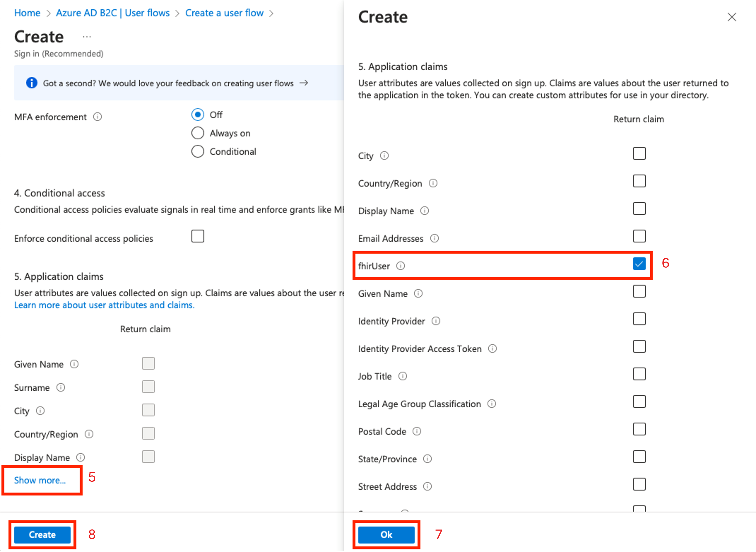The image size is (756, 552).
Task: Click info icon beside Surname in left pane
Action: [x=61, y=388]
